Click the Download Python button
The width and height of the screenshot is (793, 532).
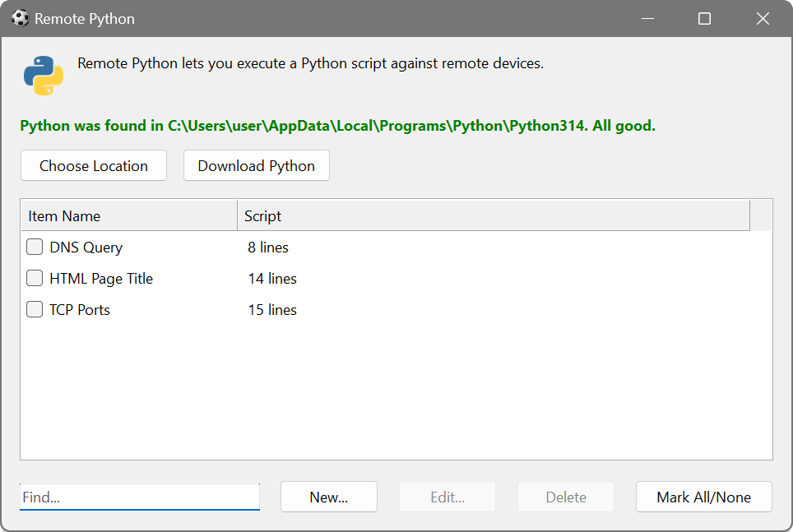click(256, 165)
